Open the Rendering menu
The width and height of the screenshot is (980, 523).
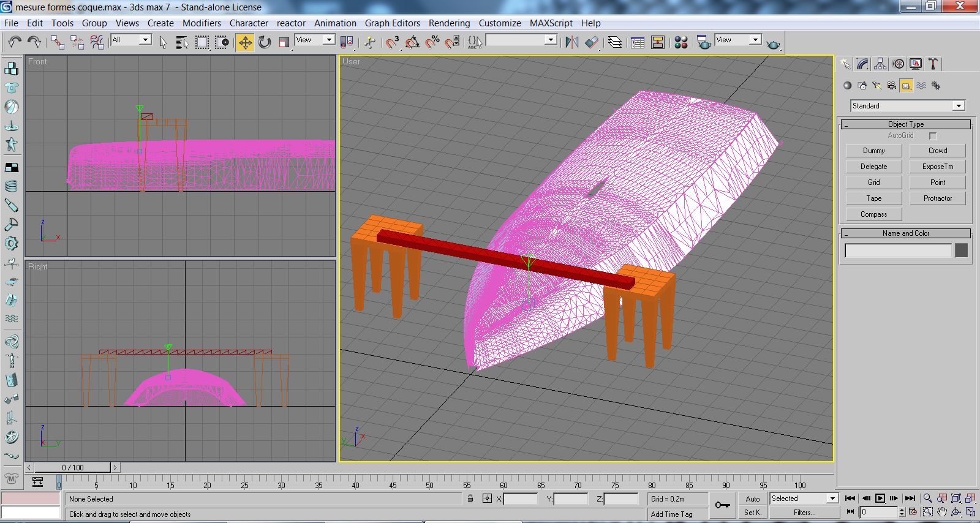(x=449, y=23)
